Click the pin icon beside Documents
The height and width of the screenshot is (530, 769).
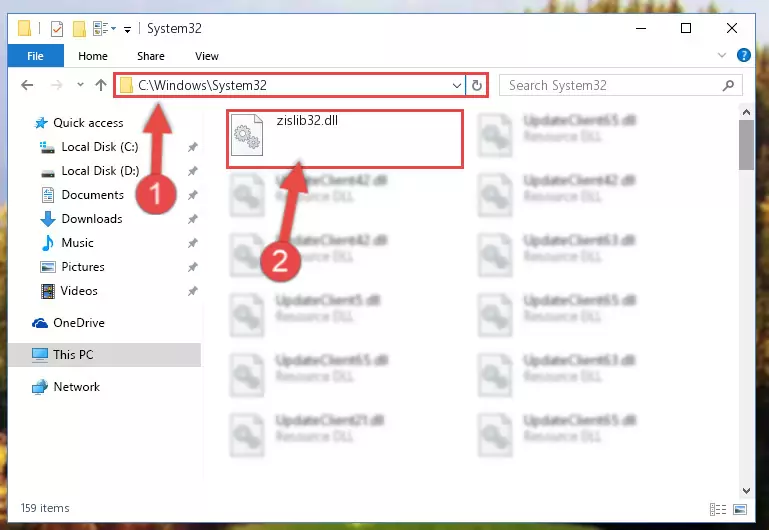[x=193, y=195]
